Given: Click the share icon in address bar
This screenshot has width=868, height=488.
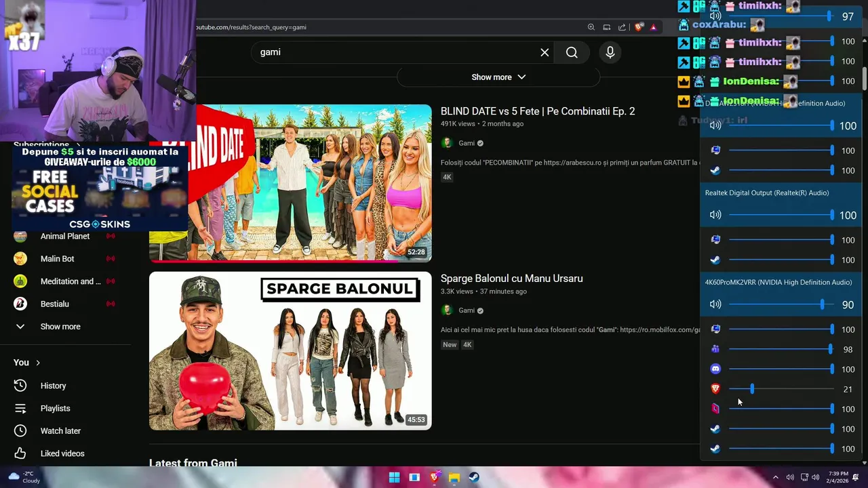Looking at the screenshot, I should coord(622,27).
